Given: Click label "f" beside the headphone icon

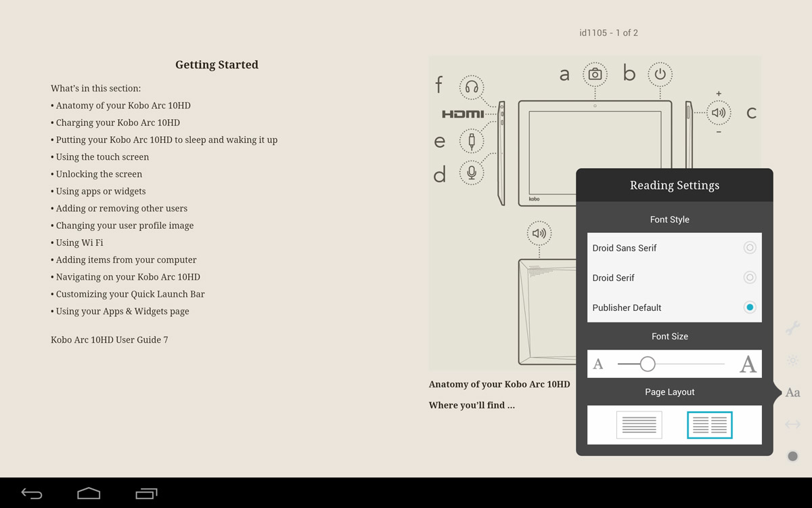Looking at the screenshot, I should pyautogui.click(x=438, y=84).
